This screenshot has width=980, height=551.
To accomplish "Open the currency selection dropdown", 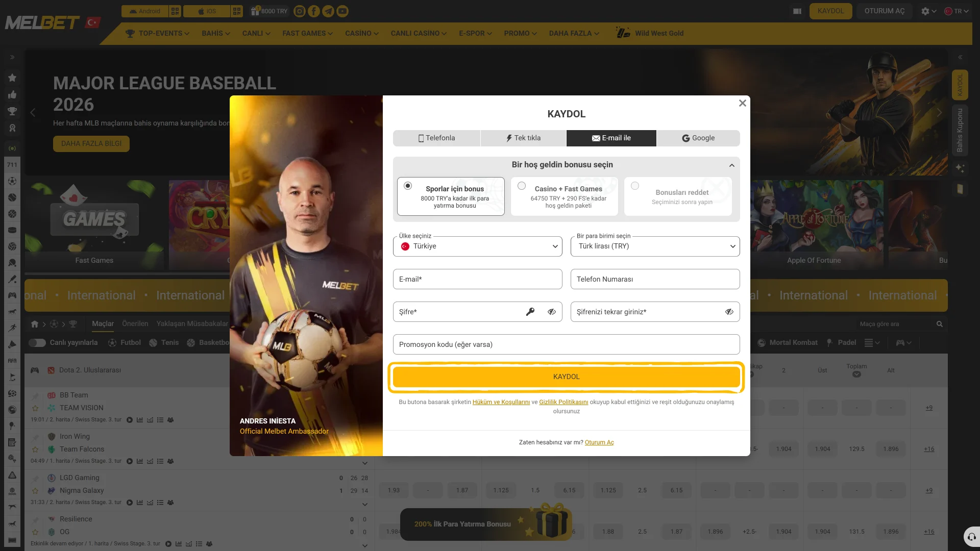I will click(655, 246).
